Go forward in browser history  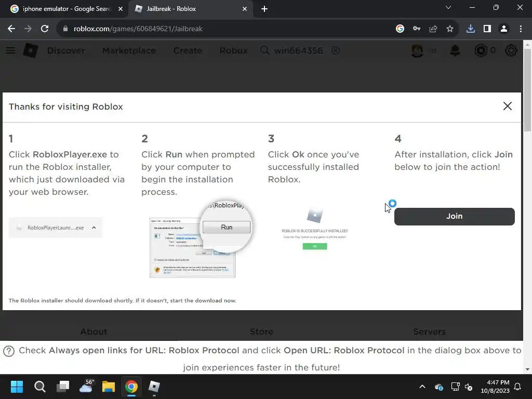click(x=28, y=29)
